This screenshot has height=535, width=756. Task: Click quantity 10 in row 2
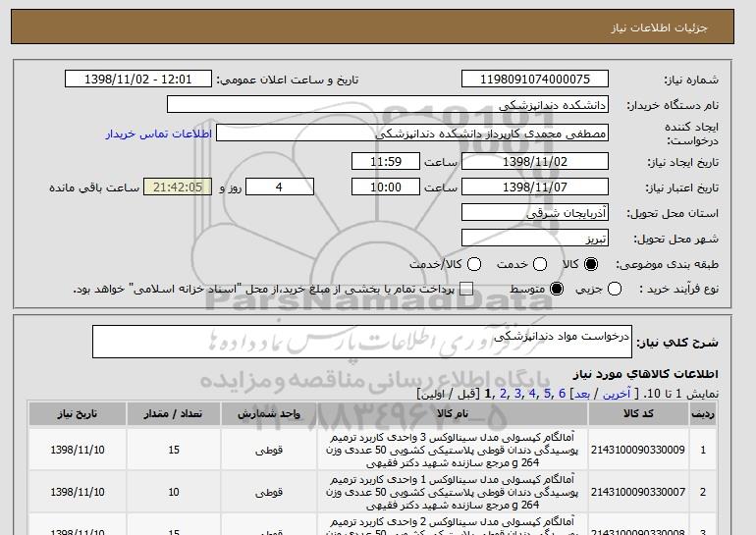pyautogui.click(x=174, y=492)
